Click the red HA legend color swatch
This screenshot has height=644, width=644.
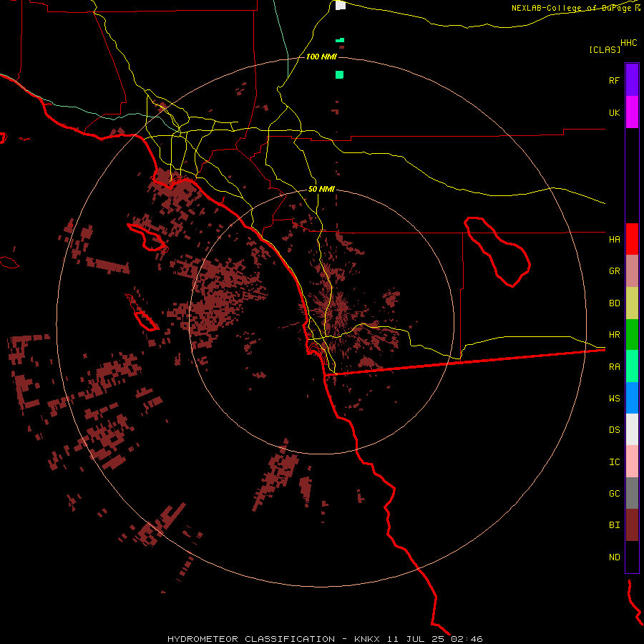coord(632,239)
